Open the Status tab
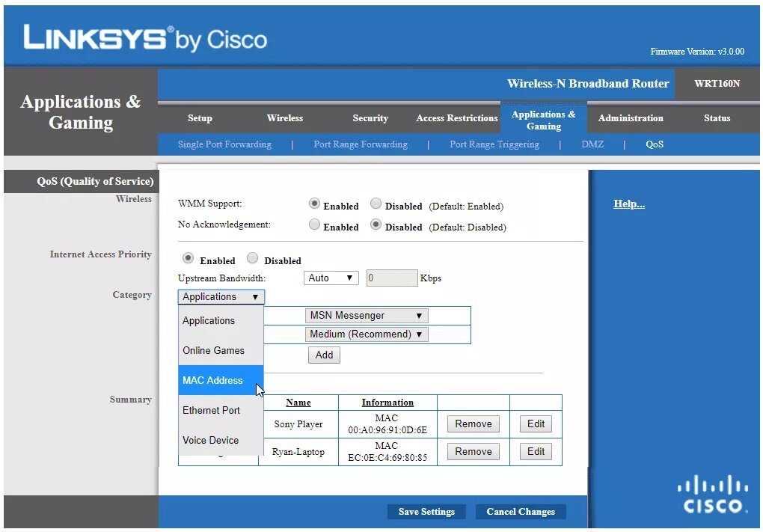Screen dimensions: 763x532 point(717,118)
